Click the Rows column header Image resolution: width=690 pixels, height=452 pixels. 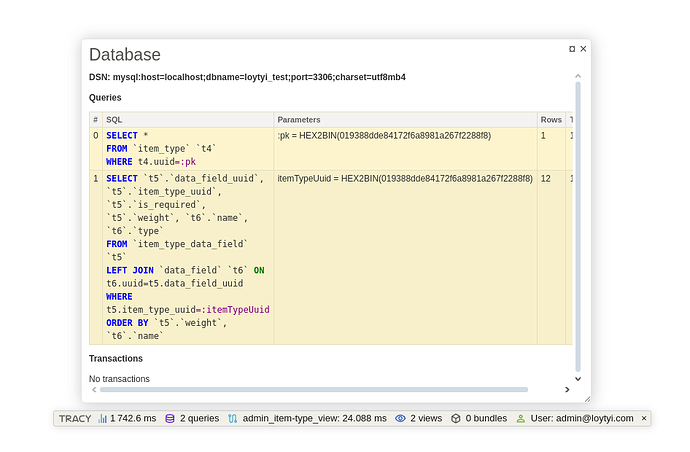tap(551, 120)
